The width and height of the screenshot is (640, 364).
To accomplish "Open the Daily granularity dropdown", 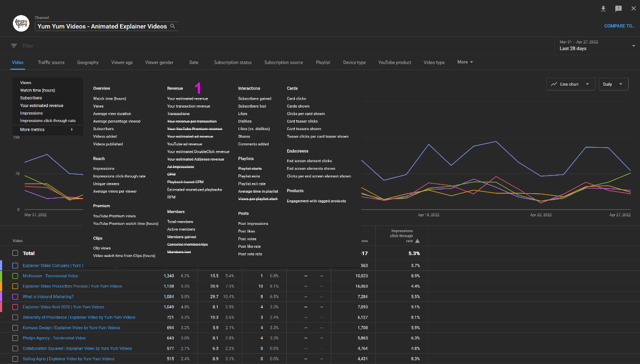I will (x=613, y=84).
